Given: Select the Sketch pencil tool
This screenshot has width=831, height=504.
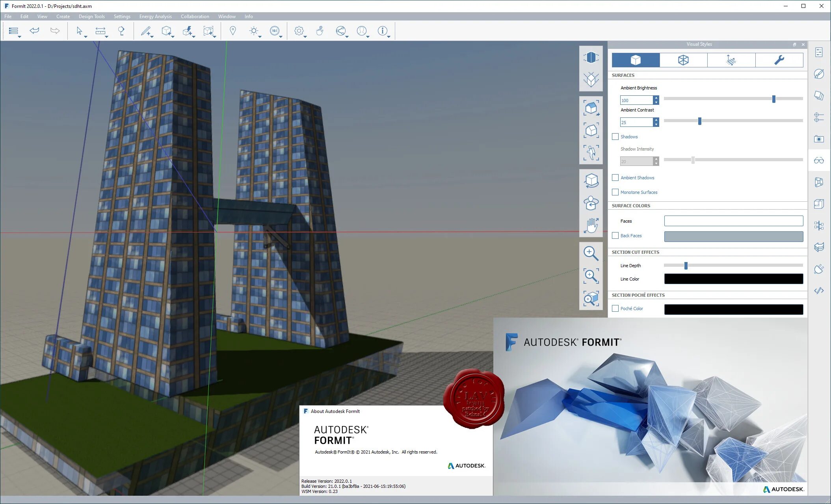Looking at the screenshot, I should tap(145, 30).
